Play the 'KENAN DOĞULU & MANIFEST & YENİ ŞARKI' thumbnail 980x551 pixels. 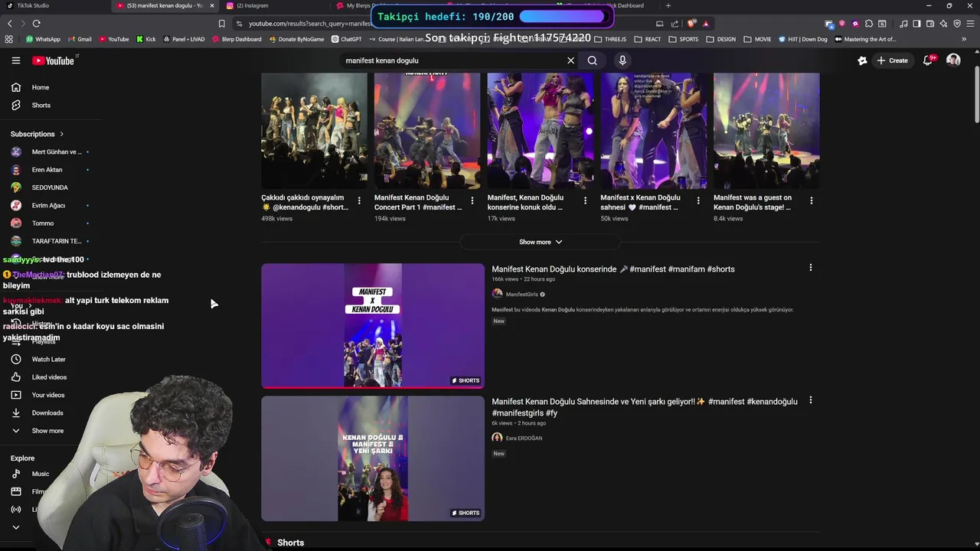tap(373, 458)
